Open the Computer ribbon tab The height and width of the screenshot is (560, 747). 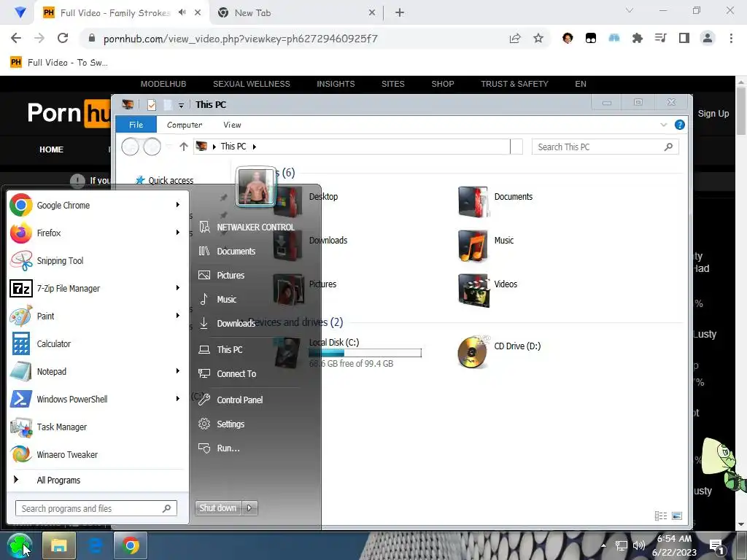pyautogui.click(x=185, y=125)
